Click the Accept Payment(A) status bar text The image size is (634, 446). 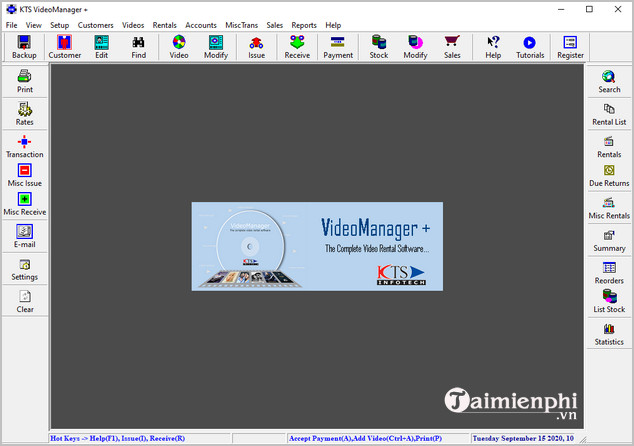tap(365, 438)
